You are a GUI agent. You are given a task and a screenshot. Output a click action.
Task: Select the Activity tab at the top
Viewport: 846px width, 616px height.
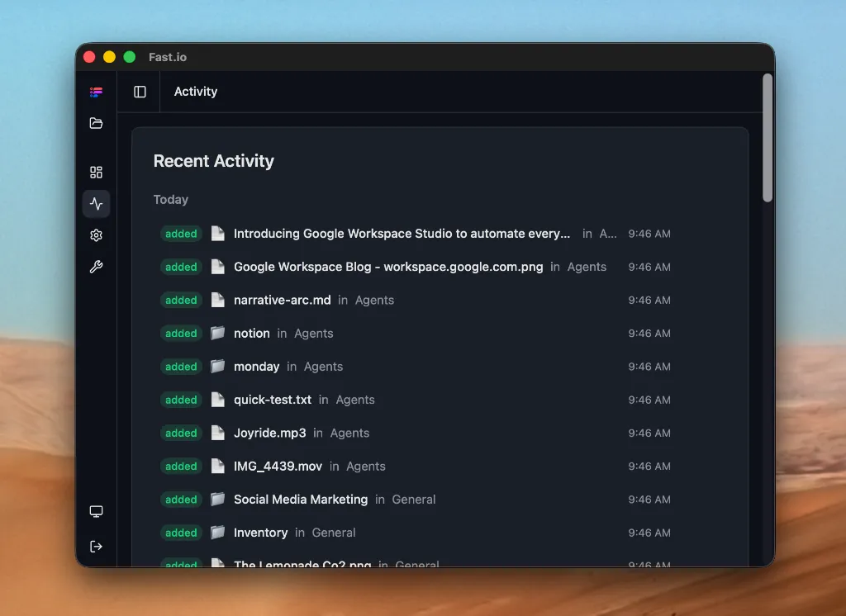tap(195, 91)
